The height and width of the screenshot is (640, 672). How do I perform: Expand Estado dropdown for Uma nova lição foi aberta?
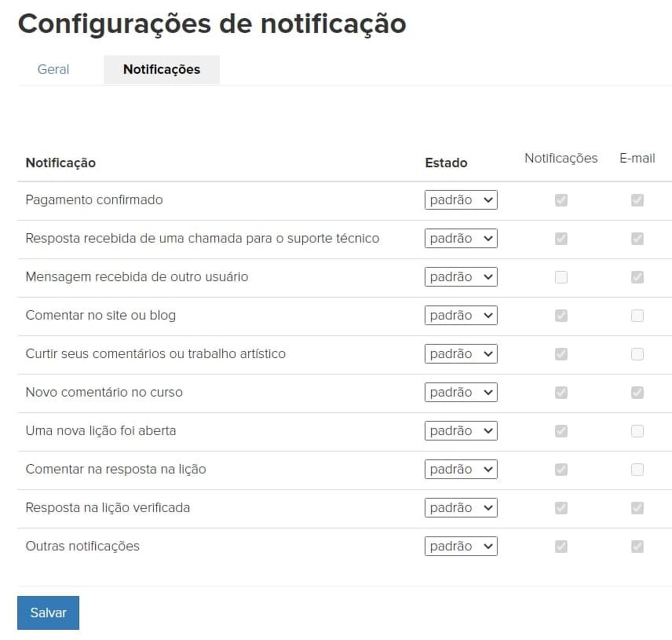(x=461, y=430)
